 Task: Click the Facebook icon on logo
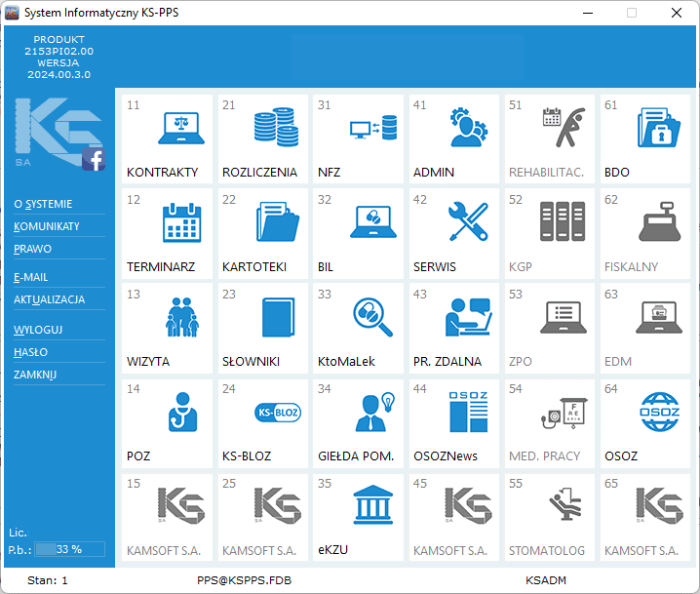point(94,160)
